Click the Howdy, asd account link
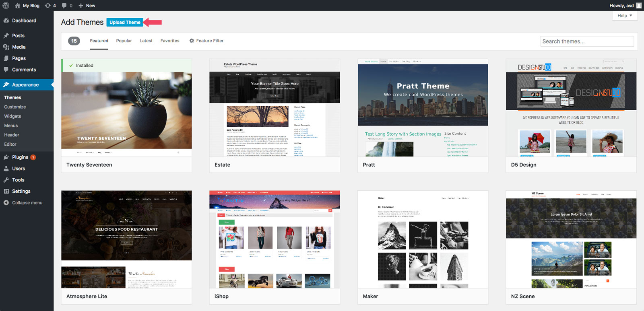 click(x=621, y=6)
